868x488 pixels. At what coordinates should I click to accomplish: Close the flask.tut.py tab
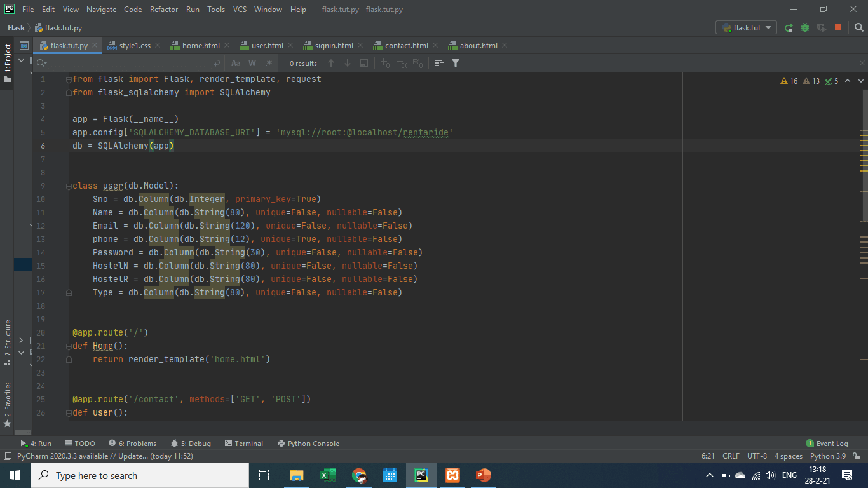(94, 46)
